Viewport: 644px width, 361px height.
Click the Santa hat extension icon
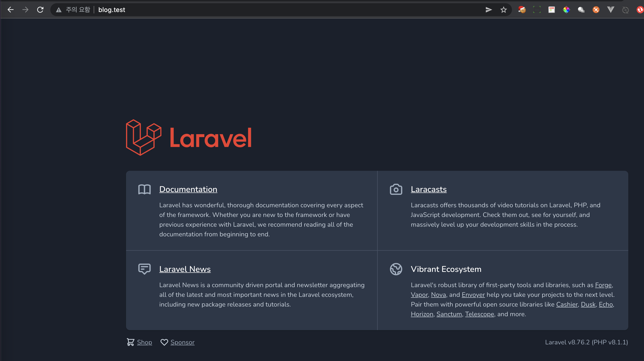(522, 10)
